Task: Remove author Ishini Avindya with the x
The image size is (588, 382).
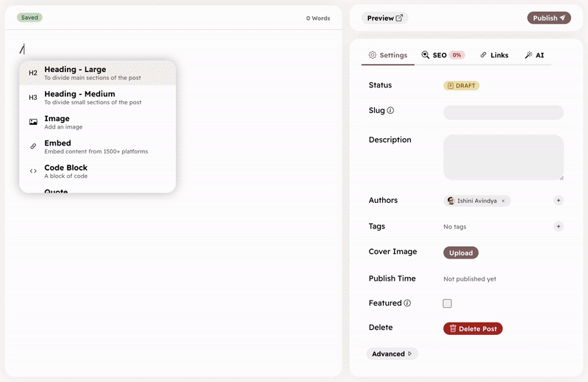Action: coord(503,201)
